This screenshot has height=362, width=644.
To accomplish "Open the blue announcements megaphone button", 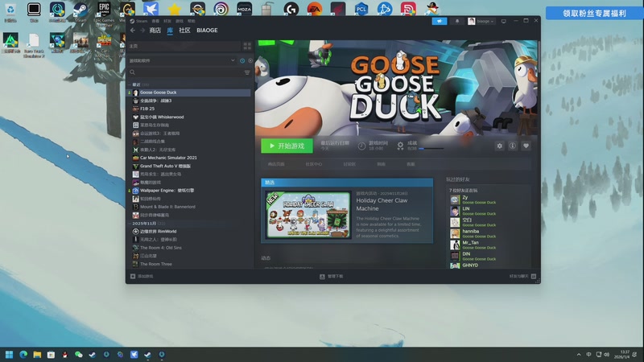I will 439,21.
